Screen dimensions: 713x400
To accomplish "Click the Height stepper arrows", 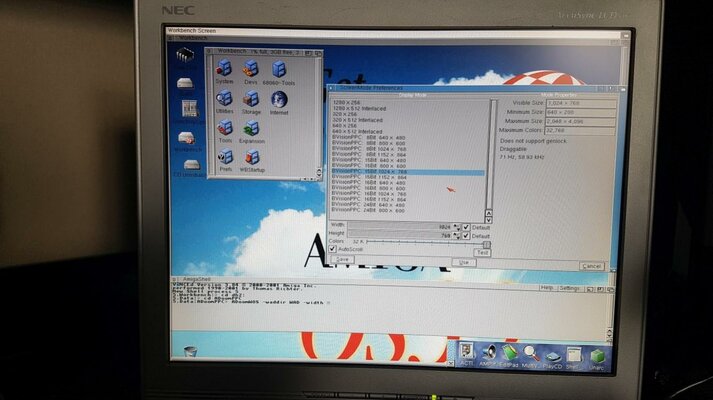I will [457, 236].
